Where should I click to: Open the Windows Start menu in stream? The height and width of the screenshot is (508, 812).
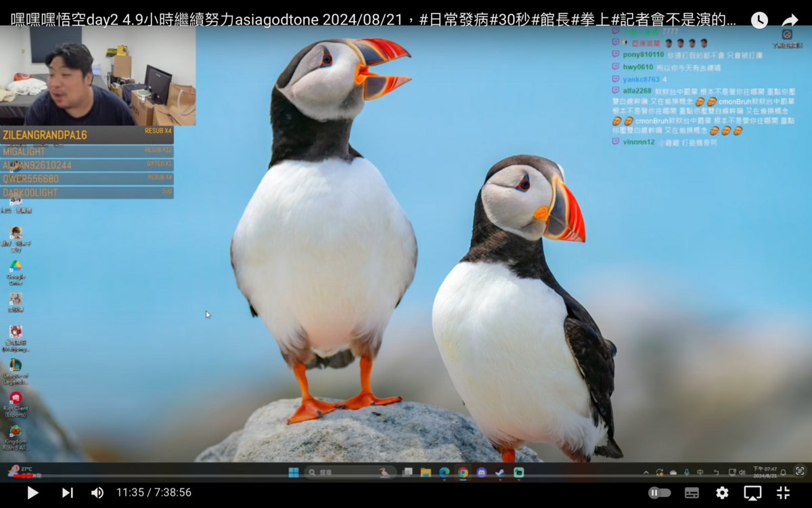pos(294,472)
